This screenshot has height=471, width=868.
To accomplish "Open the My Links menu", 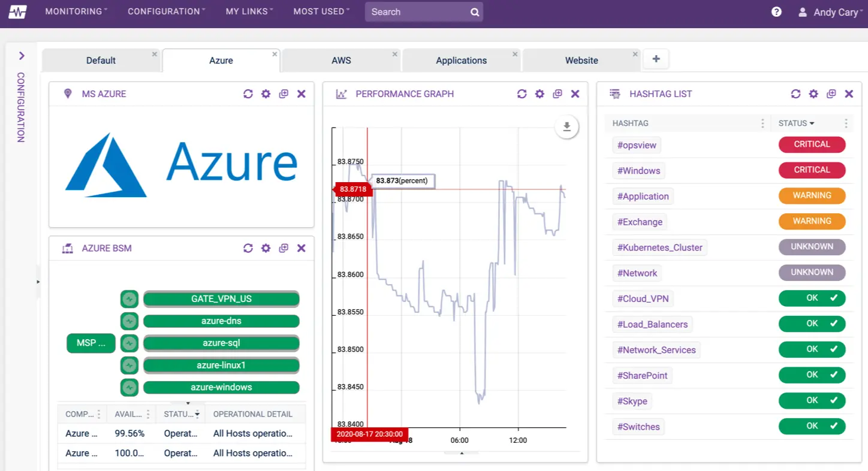I will point(249,11).
